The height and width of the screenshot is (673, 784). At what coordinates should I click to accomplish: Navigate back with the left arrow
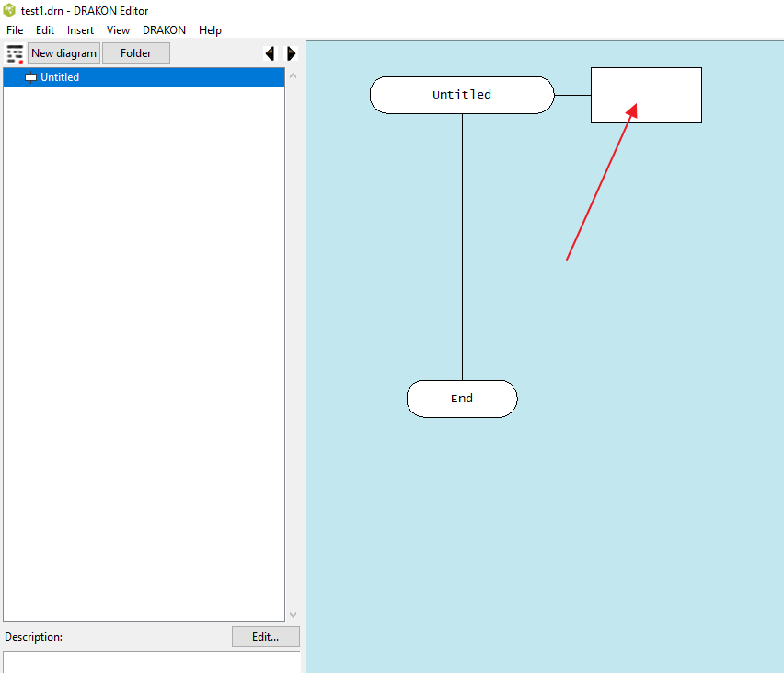click(270, 53)
